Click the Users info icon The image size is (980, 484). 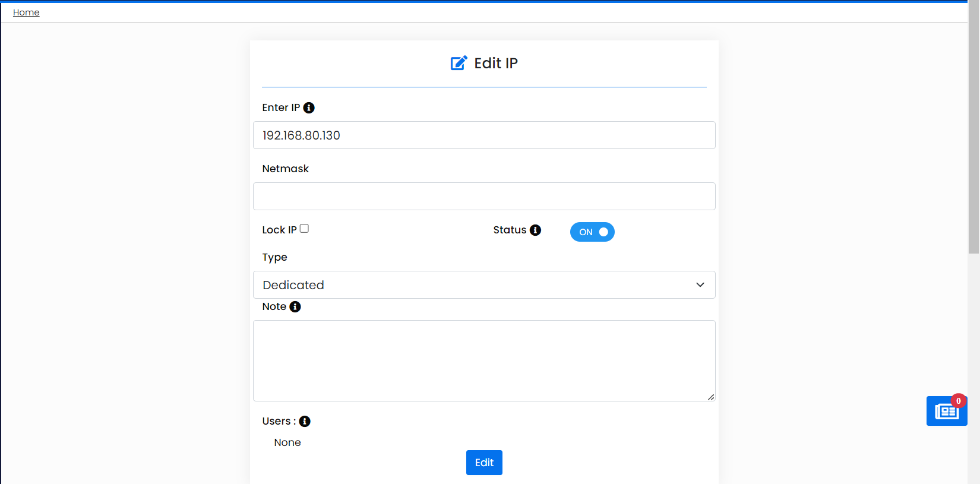(305, 421)
